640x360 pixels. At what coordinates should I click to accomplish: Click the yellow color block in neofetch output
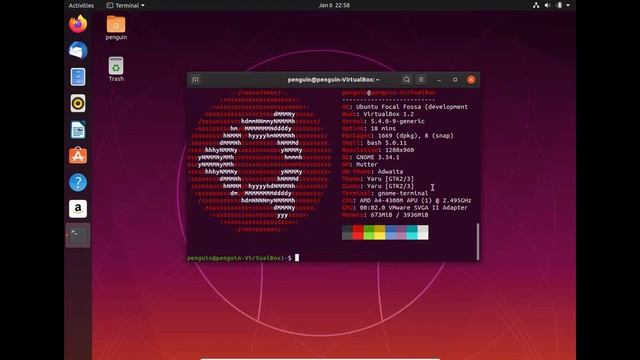point(380,233)
